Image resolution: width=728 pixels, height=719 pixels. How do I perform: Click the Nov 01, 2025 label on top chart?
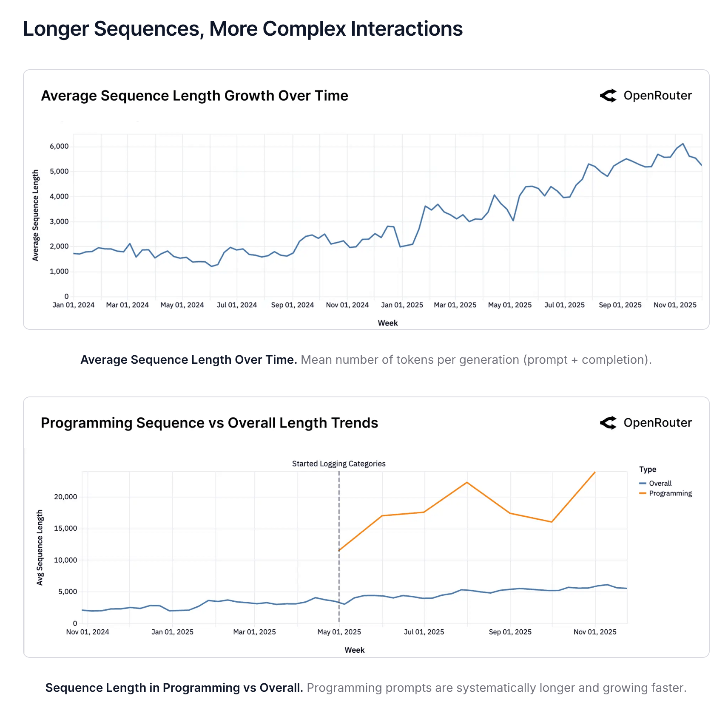(675, 305)
